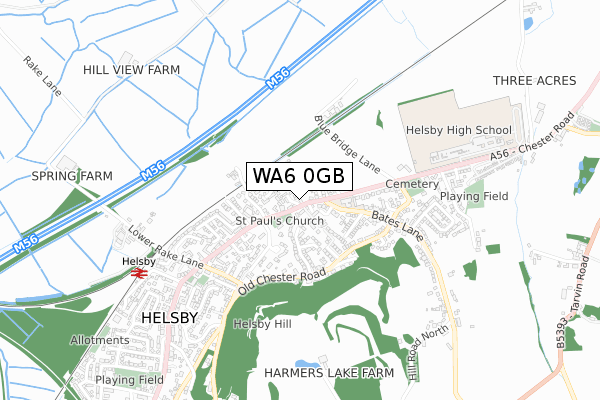Screen dimensions: 600x400
Task: Click the M56 marker at the left edge
Action: tap(26, 243)
